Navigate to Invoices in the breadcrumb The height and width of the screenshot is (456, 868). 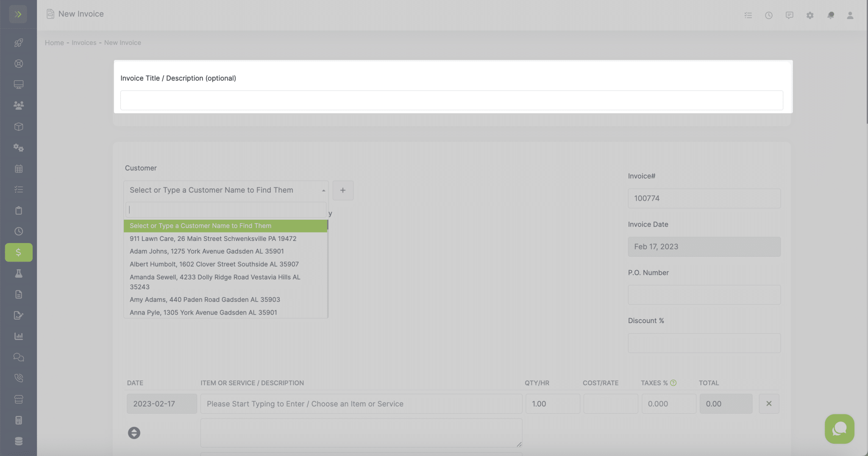click(x=84, y=42)
